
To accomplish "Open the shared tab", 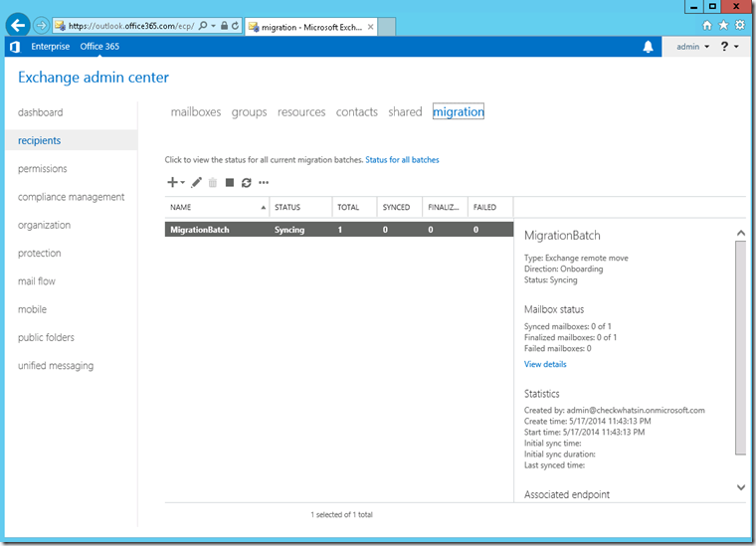I will pos(405,111).
